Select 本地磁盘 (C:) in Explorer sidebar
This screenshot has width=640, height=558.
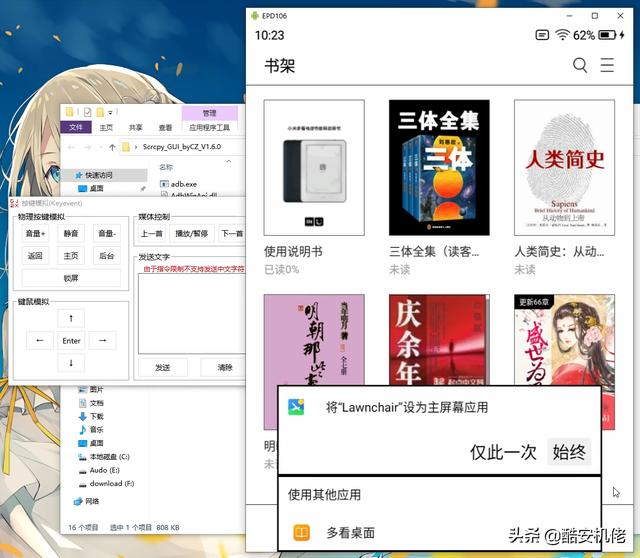click(x=104, y=457)
